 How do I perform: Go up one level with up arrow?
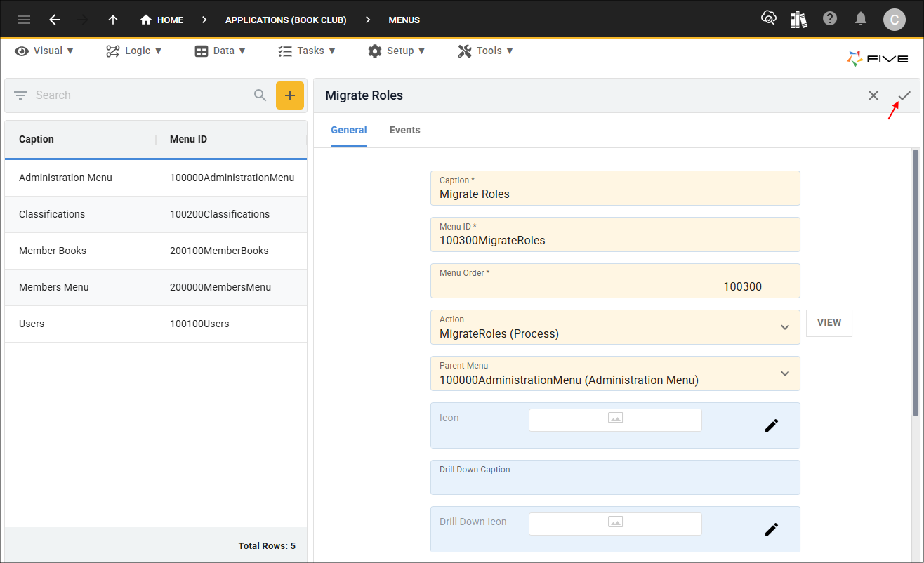pos(113,20)
